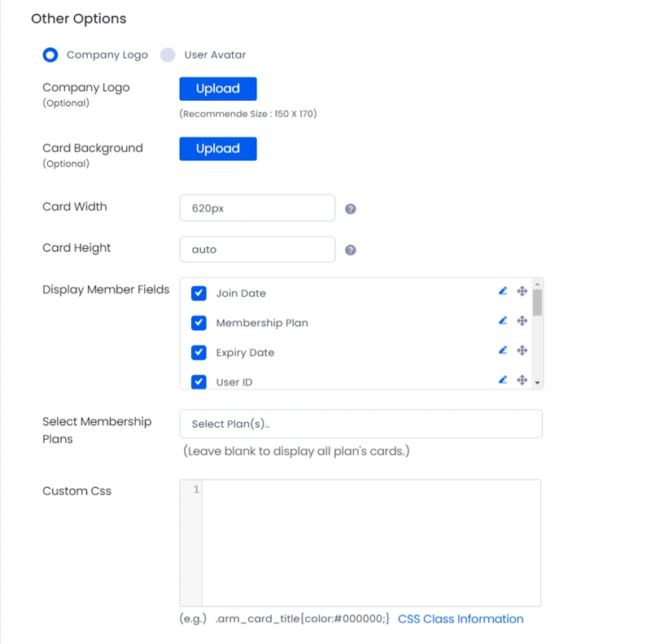Upload a Company Logo image
Image resolution: width=651 pixels, height=644 pixels.
coord(218,89)
